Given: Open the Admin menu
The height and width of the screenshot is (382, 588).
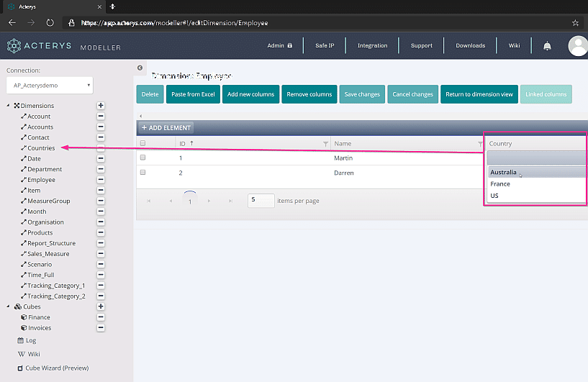Looking at the screenshot, I should pyautogui.click(x=279, y=45).
